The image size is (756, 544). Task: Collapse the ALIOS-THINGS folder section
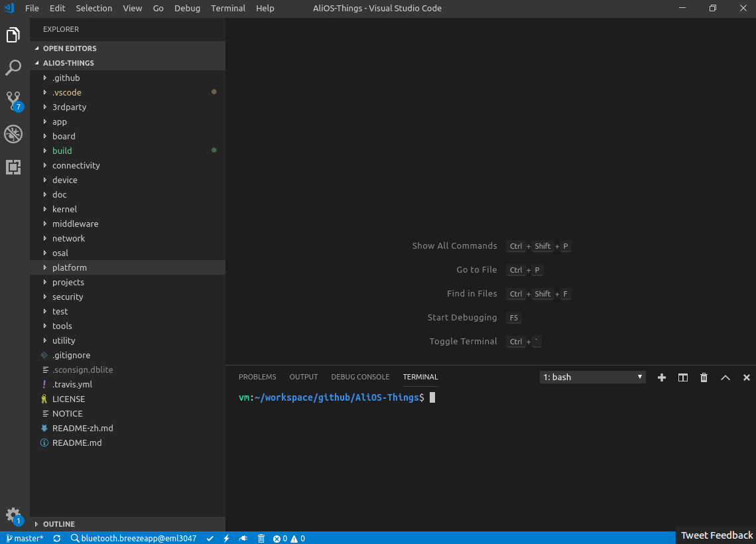point(127,63)
